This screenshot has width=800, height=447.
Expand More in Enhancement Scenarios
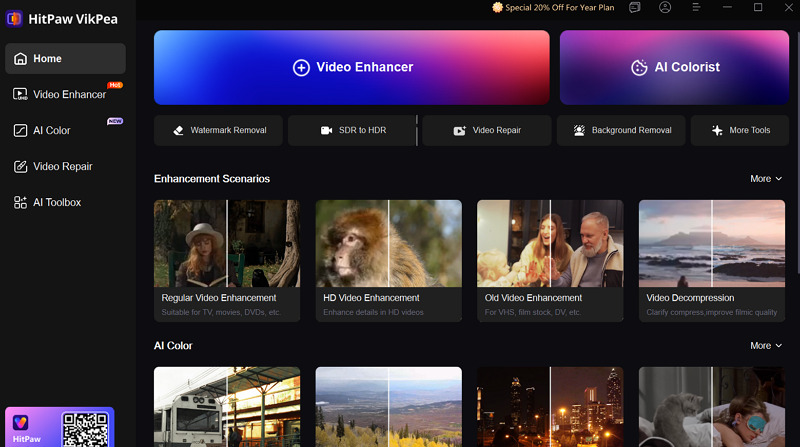coord(766,179)
